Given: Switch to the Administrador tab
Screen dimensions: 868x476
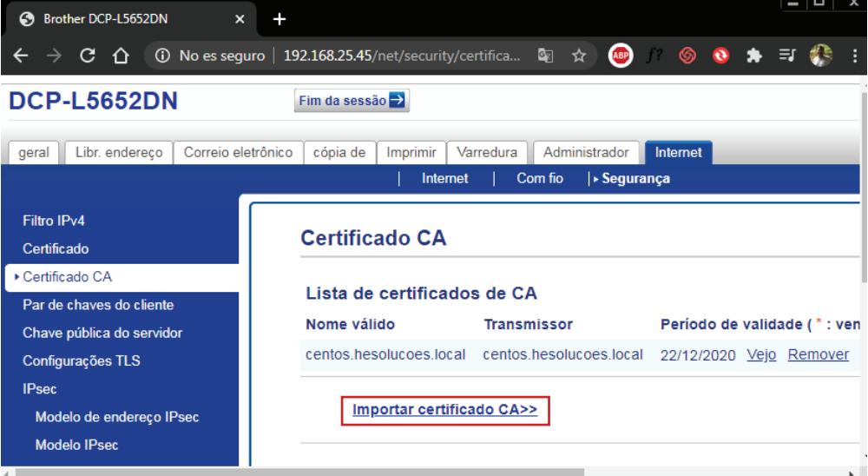Looking at the screenshot, I should (x=586, y=152).
